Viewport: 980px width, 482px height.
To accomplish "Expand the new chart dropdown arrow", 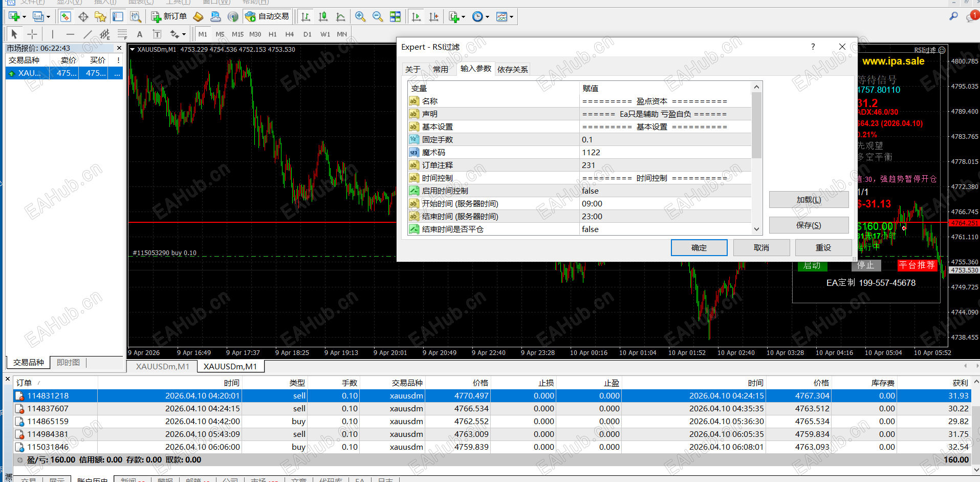I will pyautogui.click(x=24, y=17).
